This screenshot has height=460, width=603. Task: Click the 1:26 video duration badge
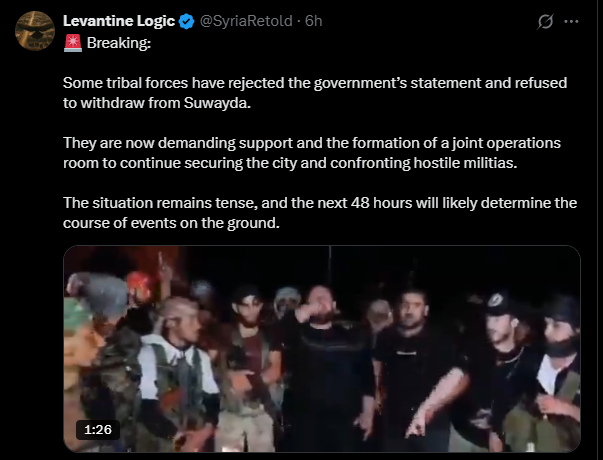(x=98, y=430)
